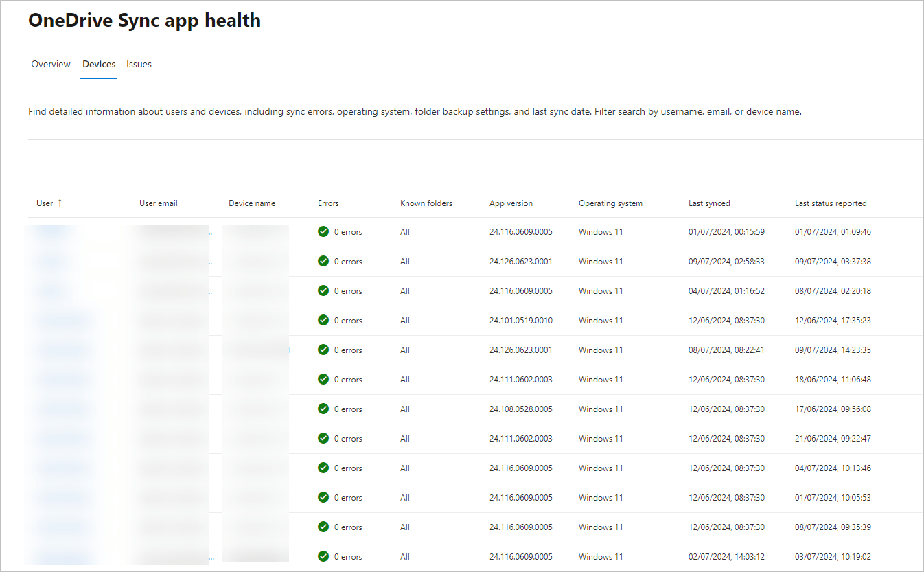Image resolution: width=924 pixels, height=572 pixels.
Task: Click the Operating system column header
Action: click(610, 203)
